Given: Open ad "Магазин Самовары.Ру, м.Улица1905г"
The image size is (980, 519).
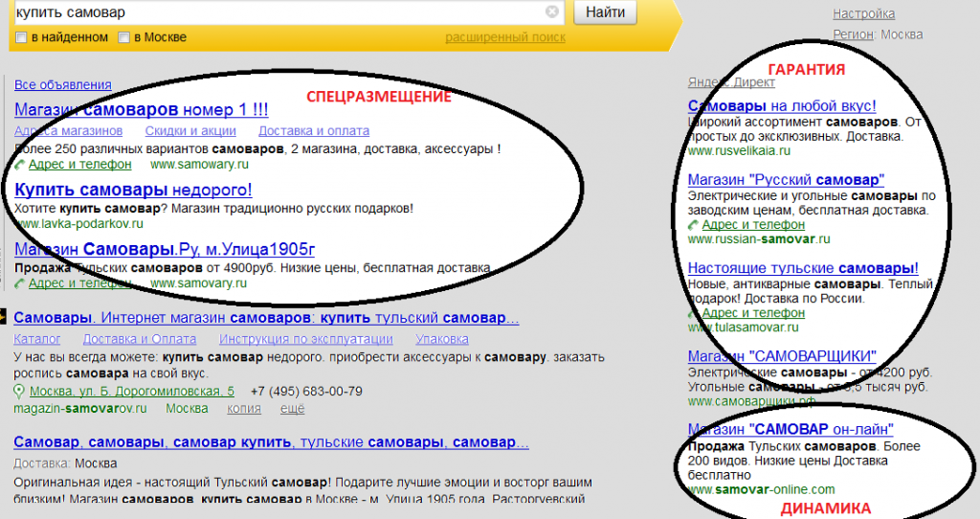Looking at the screenshot, I should tap(165, 249).
